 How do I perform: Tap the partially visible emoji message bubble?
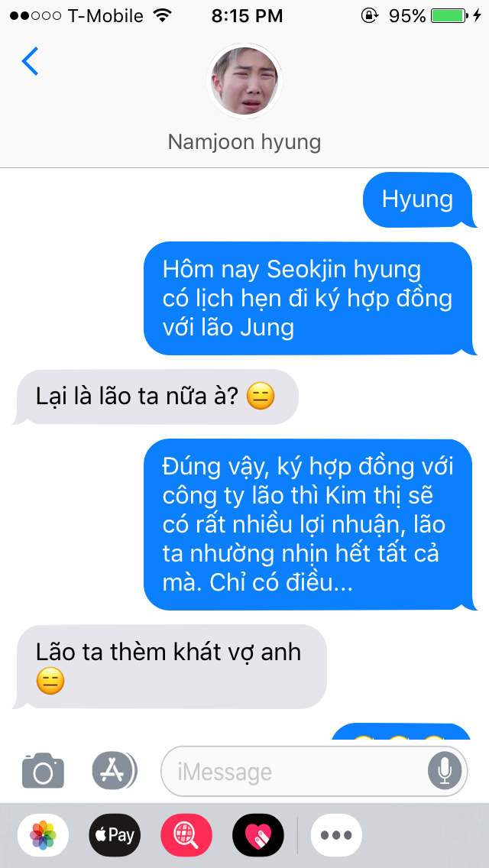click(401, 731)
